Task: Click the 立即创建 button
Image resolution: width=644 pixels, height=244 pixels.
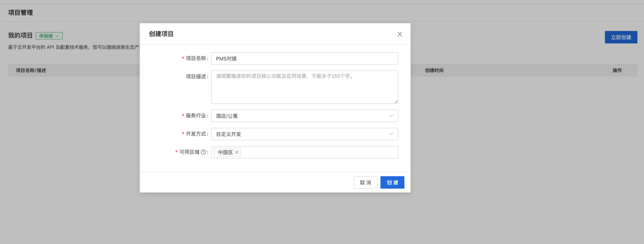Action: 621,37
